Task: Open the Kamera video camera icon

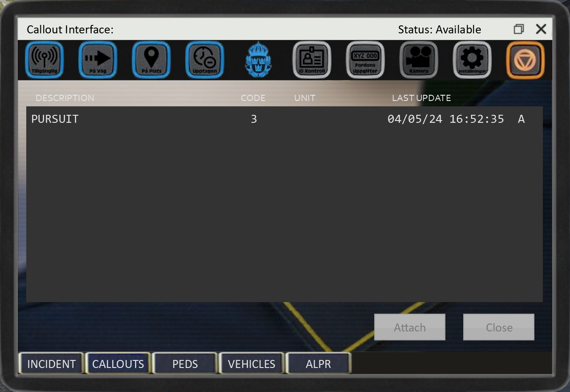Action: pyautogui.click(x=418, y=60)
